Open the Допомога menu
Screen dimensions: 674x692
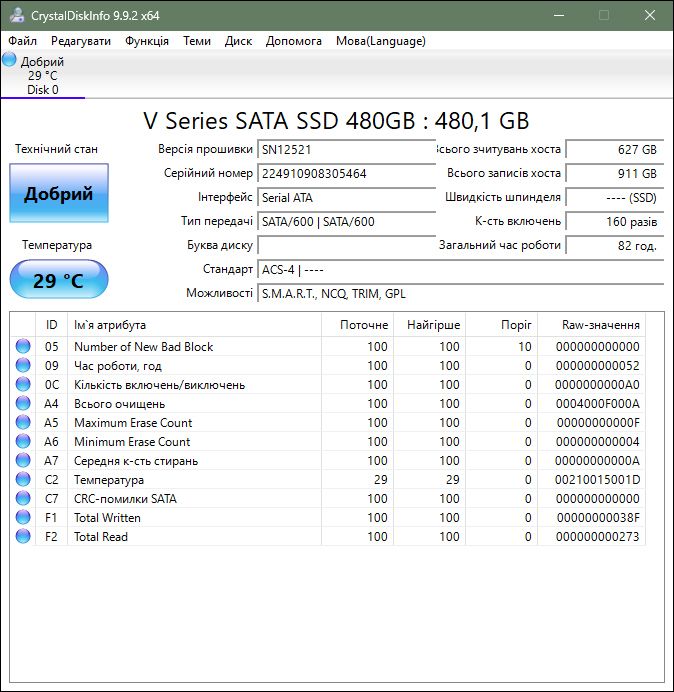point(294,41)
